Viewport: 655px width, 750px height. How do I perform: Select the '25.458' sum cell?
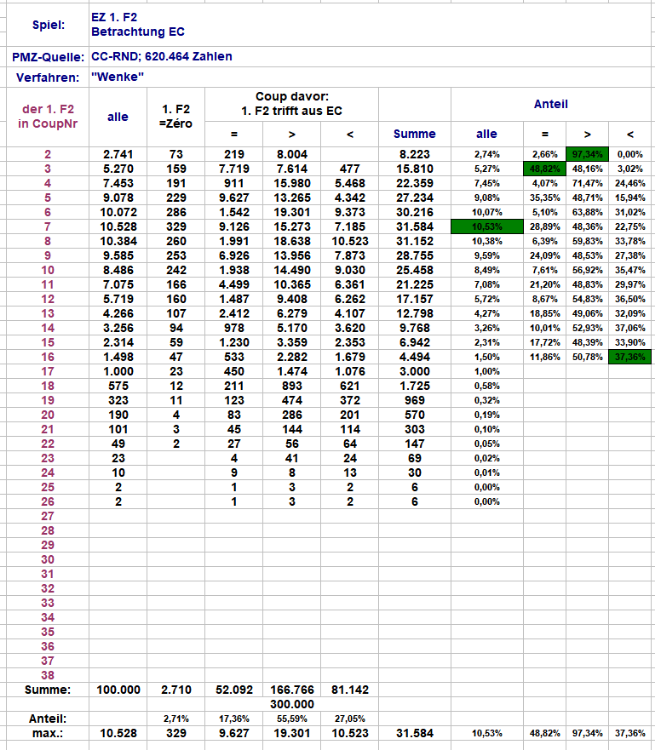tap(414, 270)
